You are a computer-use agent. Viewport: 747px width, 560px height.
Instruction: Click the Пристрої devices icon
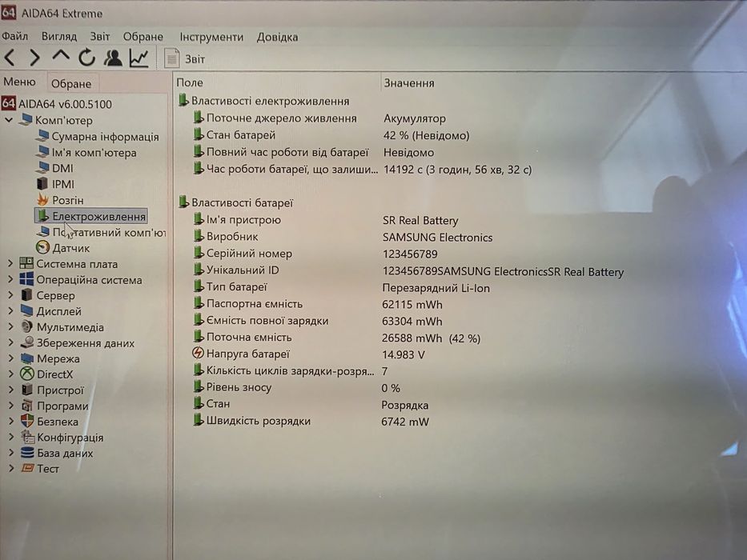click(x=27, y=390)
